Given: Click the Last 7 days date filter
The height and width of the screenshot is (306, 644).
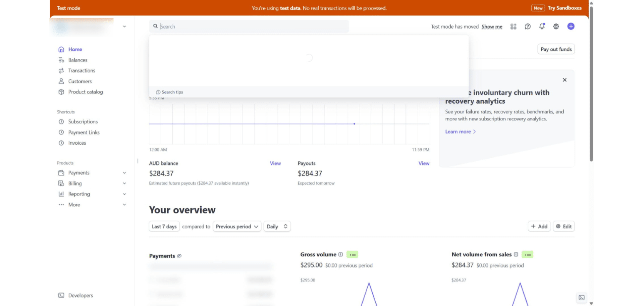Looking at the screenshot, I should pyautogui.click(x=164, y=226).
